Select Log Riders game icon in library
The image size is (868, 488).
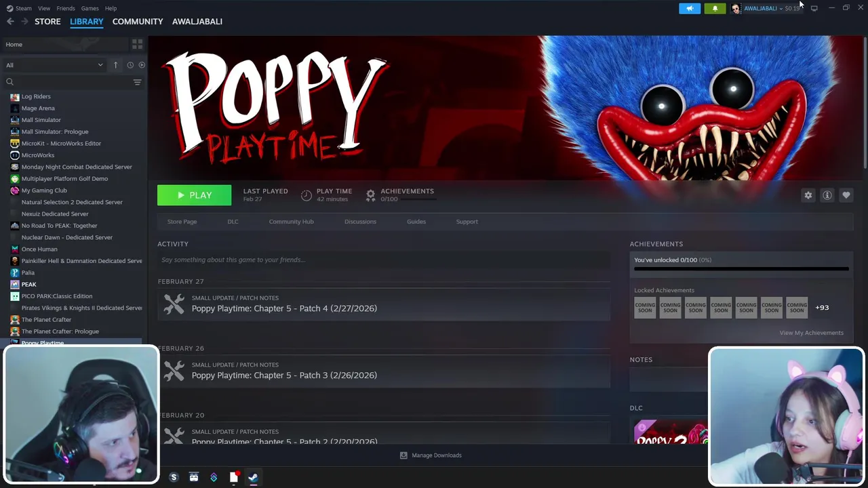(x=15, y=97)
